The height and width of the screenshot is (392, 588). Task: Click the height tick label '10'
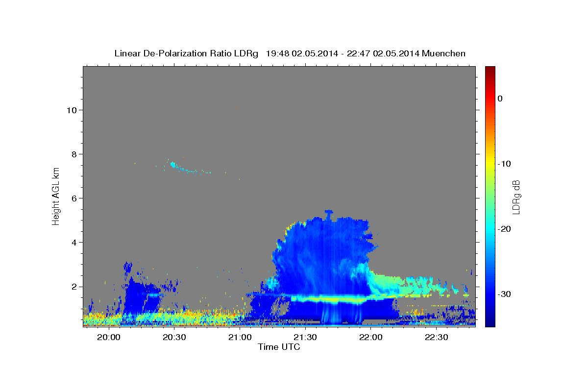[71, 110]
